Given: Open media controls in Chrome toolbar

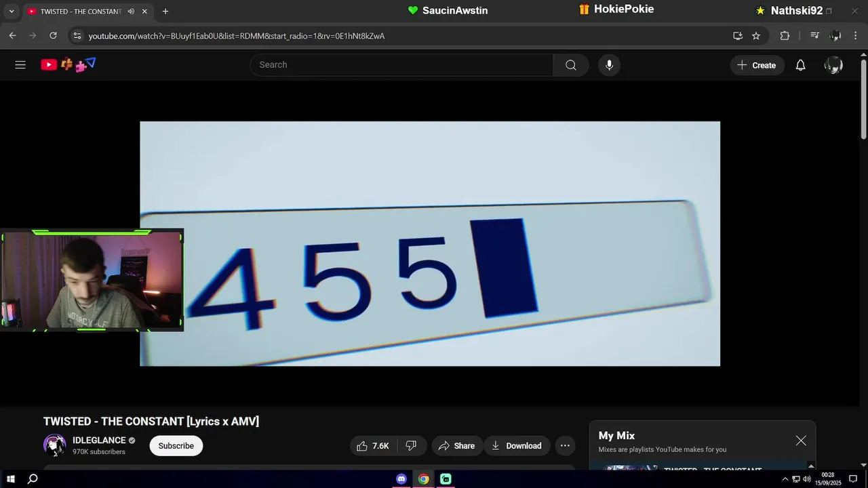Looking at the screenshot, I should (815, 36).
